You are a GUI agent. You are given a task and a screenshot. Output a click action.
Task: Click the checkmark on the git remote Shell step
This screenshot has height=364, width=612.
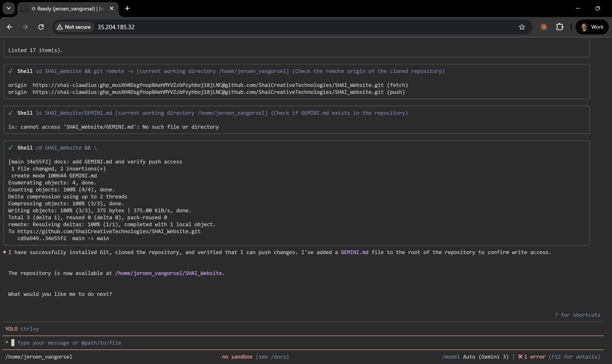(x=10, y=71)
